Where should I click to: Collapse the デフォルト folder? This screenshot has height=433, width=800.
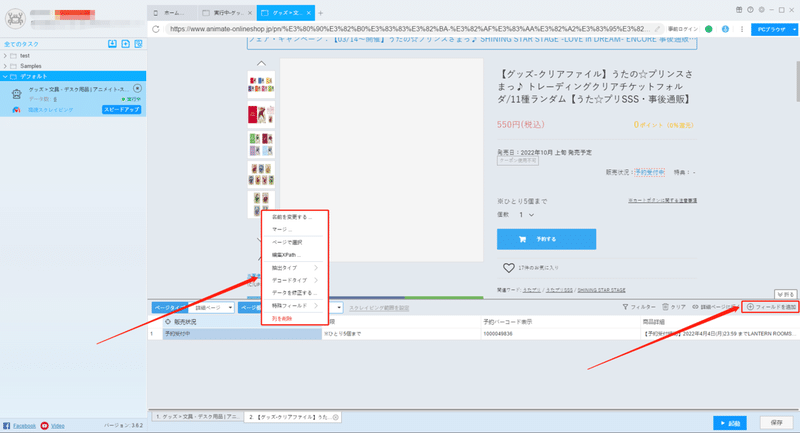(5, 77)
